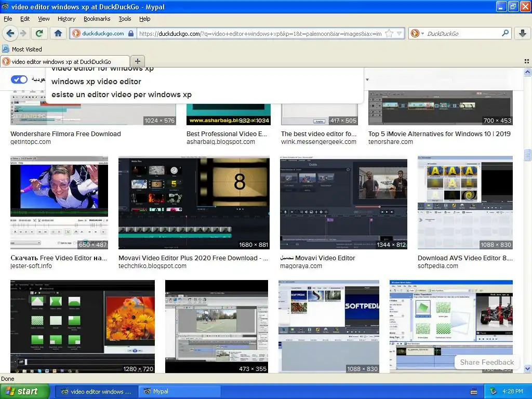Click the Share Feedback button
The height and width of the screenshot is (399, 532).
tap(487, 362)
